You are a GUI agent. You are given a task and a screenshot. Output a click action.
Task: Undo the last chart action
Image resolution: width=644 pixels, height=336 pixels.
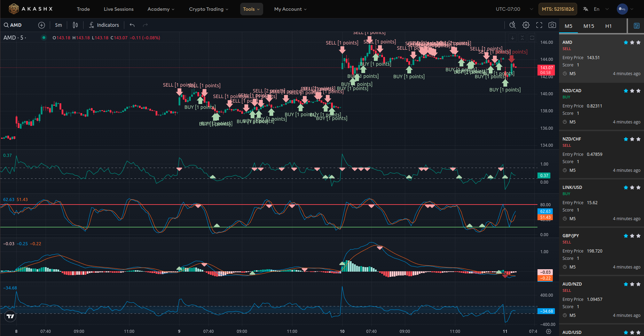132,25
